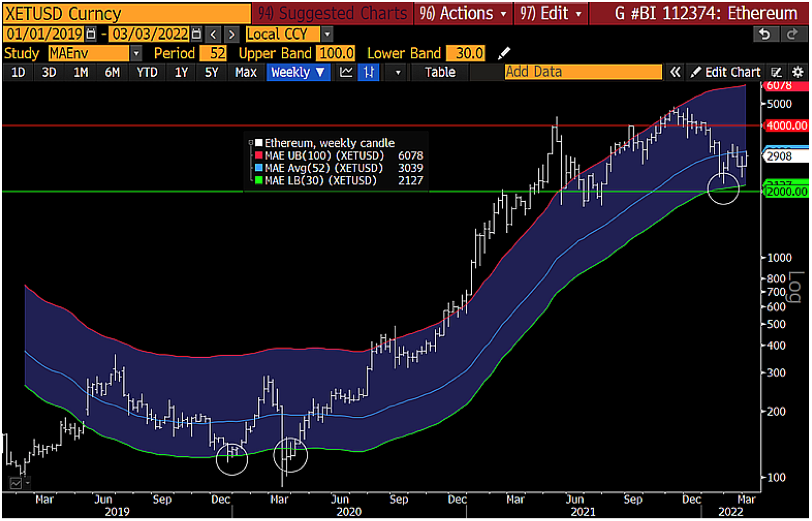Open the Local CCY currency dropdown
812x521 pixels.
point(327,34)
